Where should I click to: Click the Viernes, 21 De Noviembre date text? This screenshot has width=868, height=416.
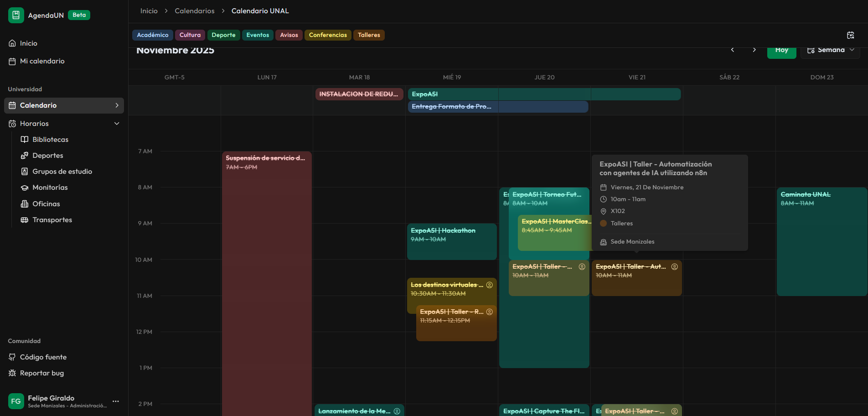[647, 187]
